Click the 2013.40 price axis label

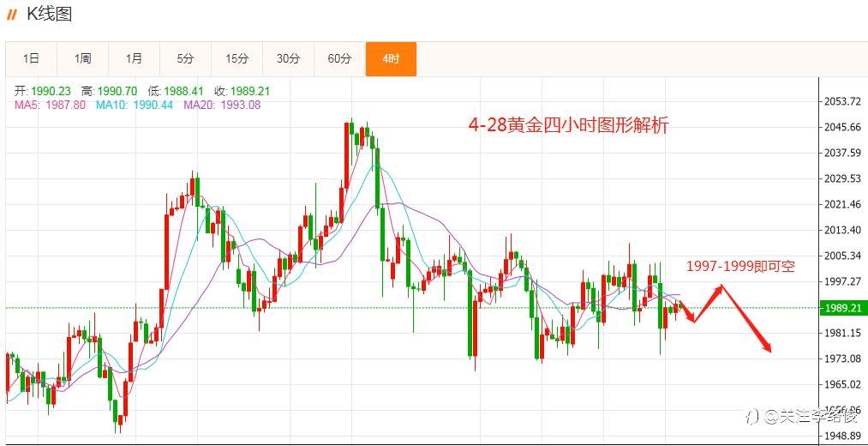[x=842, y=230]
